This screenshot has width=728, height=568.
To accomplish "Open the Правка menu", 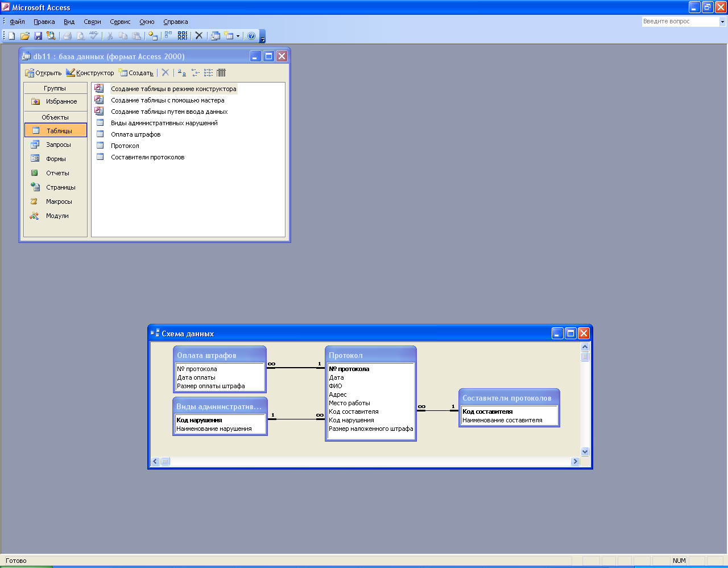I will (44, 22).
